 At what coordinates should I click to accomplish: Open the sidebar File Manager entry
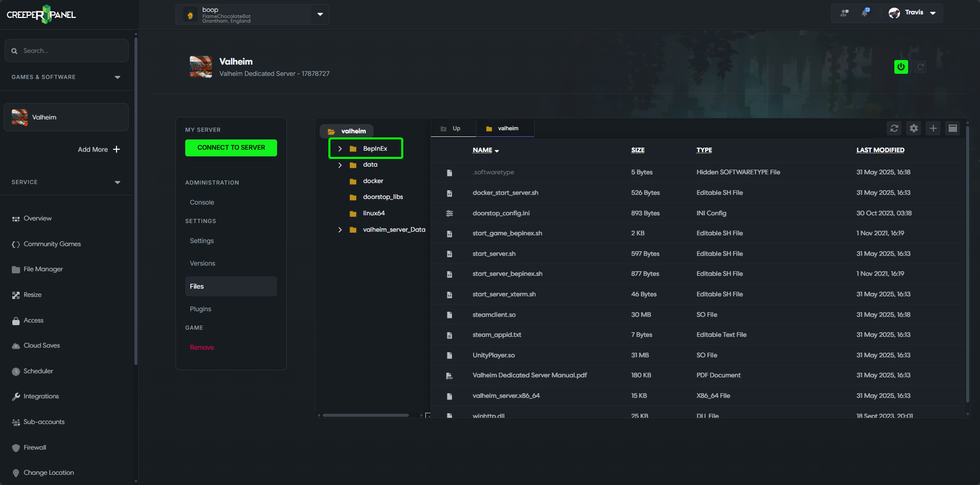[x=37, y=269]
